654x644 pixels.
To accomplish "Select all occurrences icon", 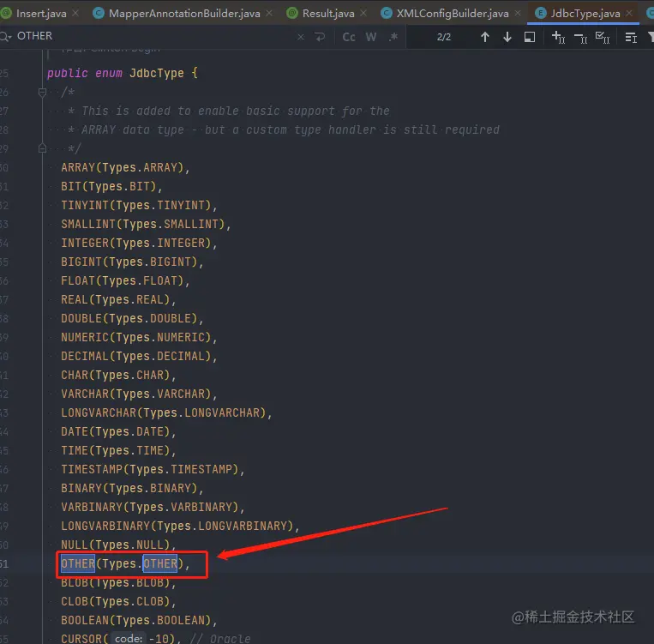I will [603, 37].
